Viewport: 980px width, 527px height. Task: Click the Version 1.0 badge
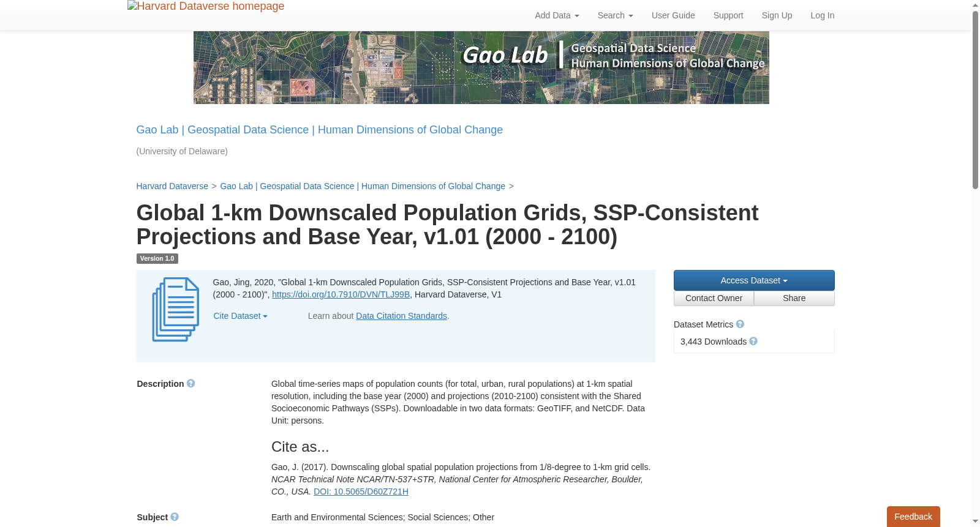click(157, 259)
